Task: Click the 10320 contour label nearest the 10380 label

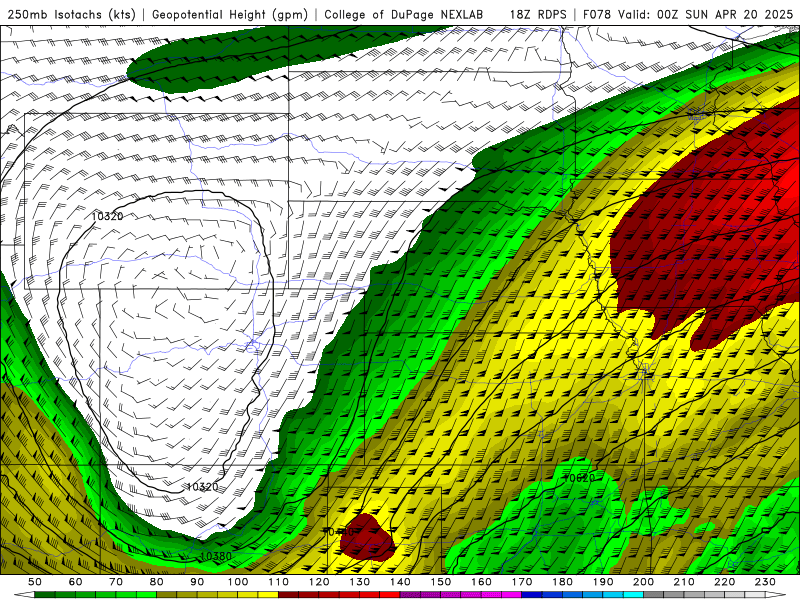Action: coord(202,487)
